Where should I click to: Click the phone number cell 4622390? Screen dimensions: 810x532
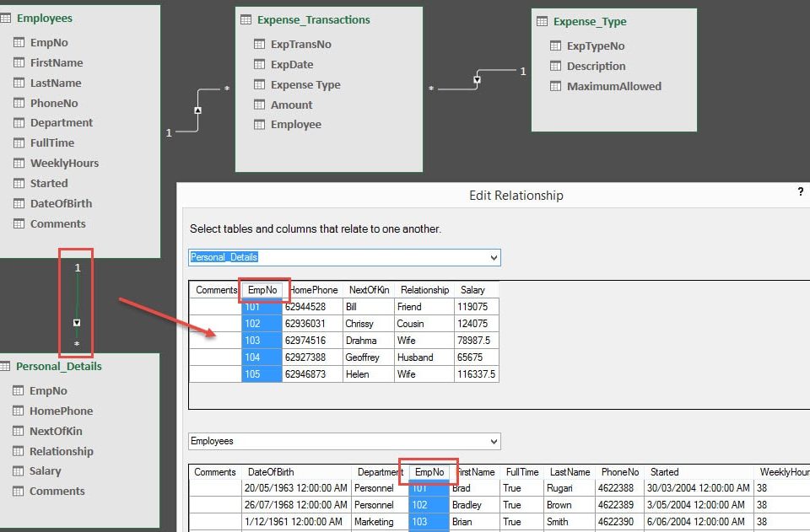619,522
